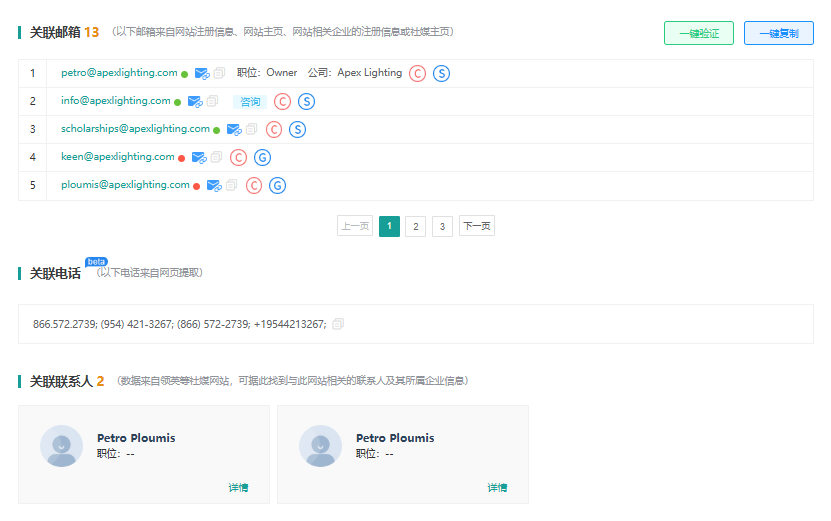Click the 下一页 next page button

(x=476, y=226)
